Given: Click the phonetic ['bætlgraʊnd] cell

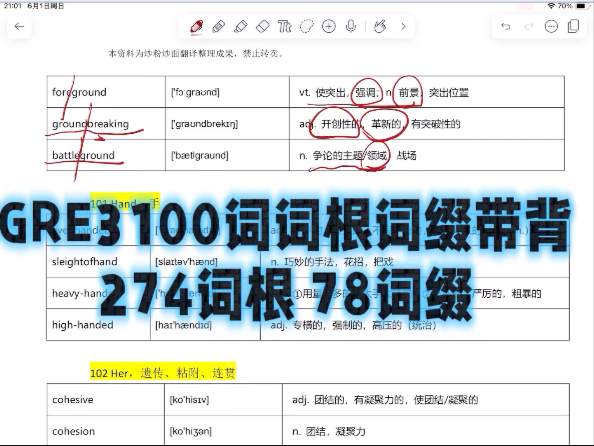Looking at the screenshot, I should point(227,155).
